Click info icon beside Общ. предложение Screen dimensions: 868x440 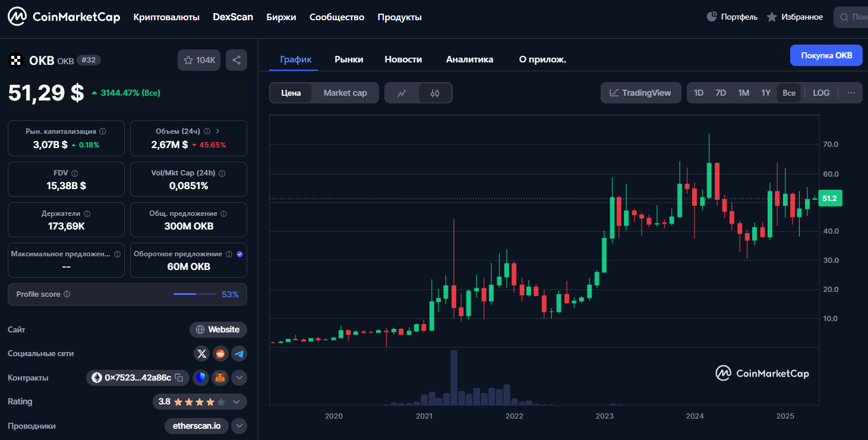pos(223,213)
